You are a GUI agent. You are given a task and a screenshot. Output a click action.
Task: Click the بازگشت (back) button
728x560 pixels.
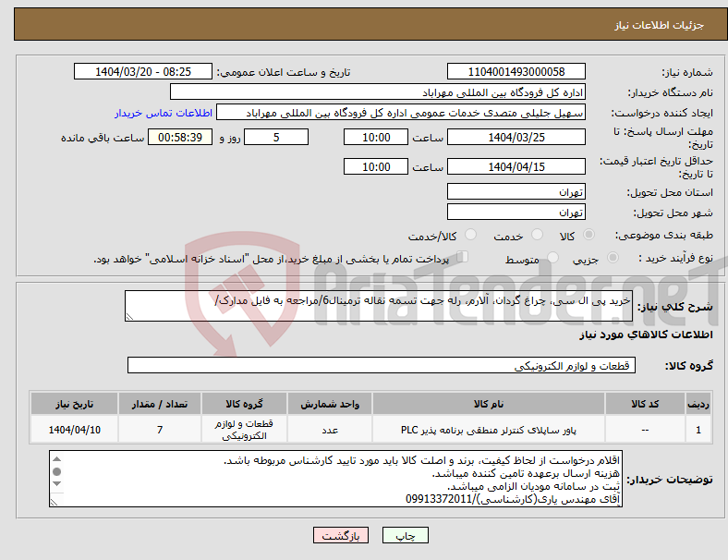341,535
